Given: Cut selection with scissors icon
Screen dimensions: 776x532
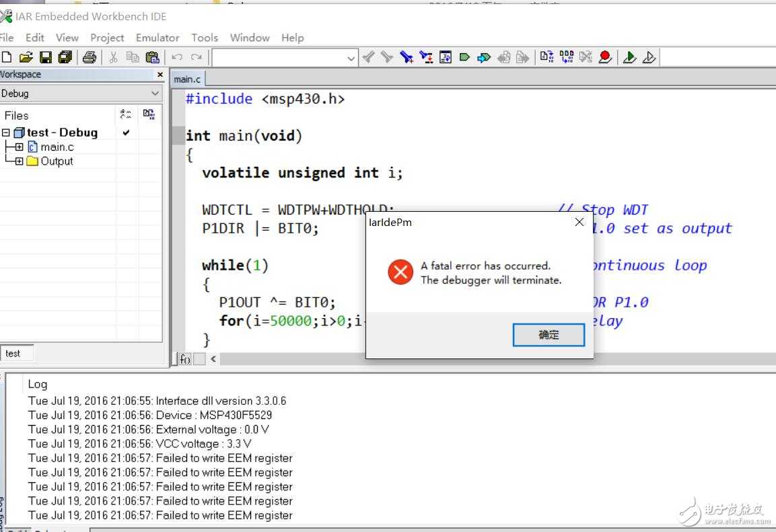Looking at the screenshot, I should pos(113,57).
